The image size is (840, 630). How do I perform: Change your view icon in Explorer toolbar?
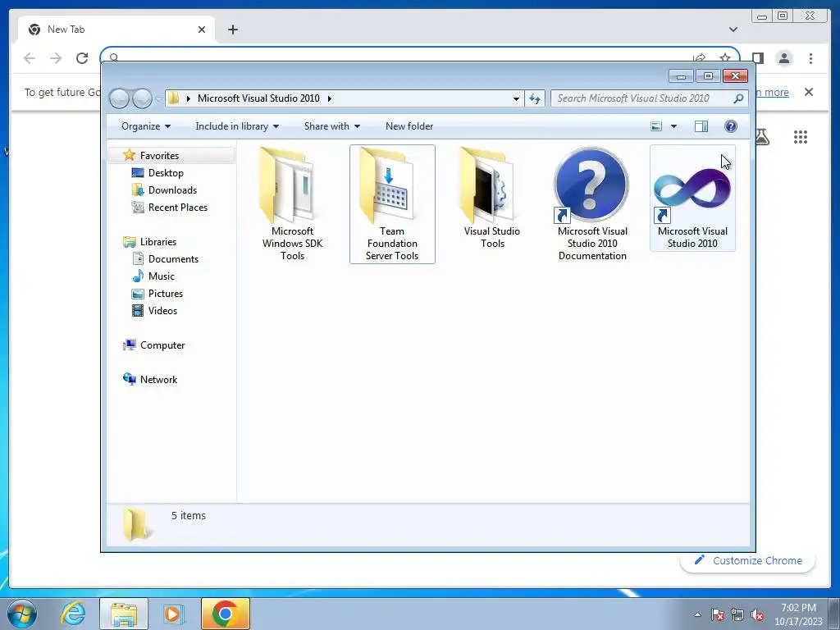[656, 126]
